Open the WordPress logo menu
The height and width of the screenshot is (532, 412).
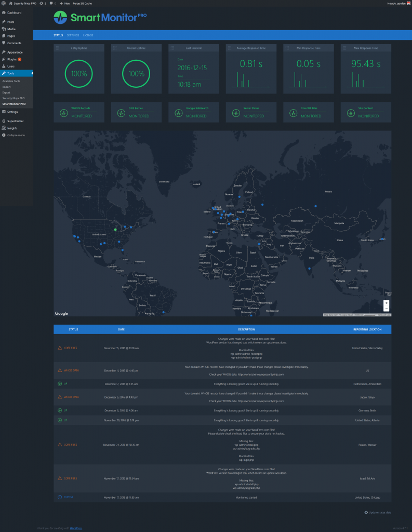coord(4,4)
